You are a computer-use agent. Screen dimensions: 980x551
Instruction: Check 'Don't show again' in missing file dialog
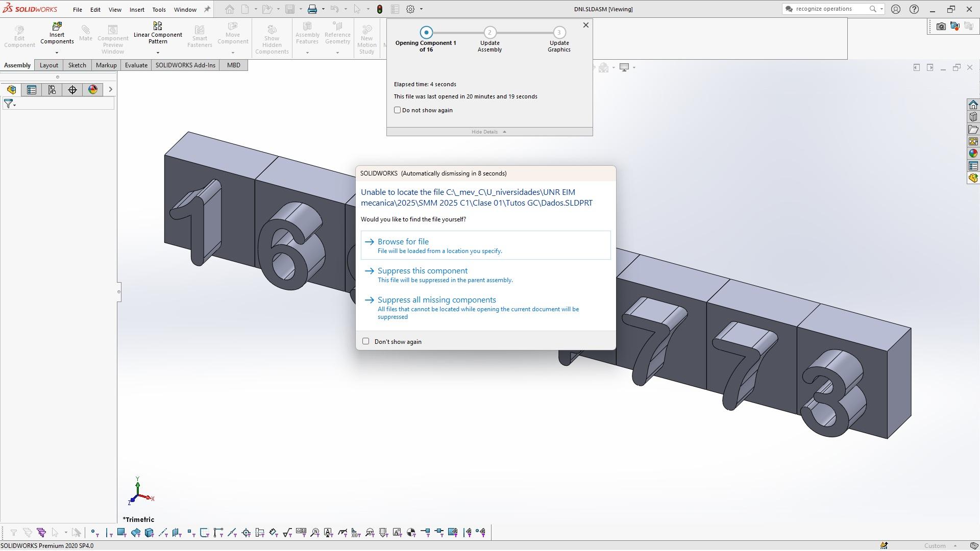pos(365,341)
